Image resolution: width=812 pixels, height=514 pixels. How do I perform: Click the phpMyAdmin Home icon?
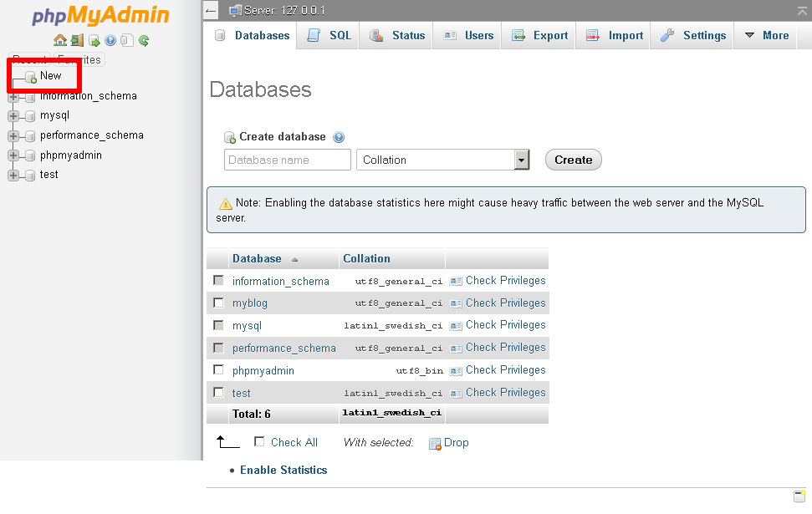pos(60,40)
